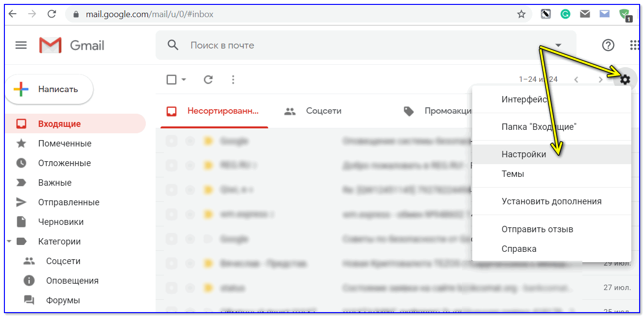Choose Справка in the gear menu
This screenshot has height=317, width=644.
point(552,249)
